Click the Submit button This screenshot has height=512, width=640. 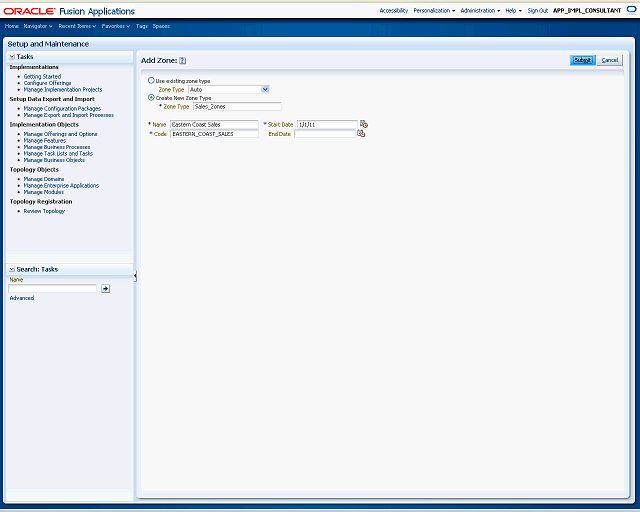[x=582, y=60]
